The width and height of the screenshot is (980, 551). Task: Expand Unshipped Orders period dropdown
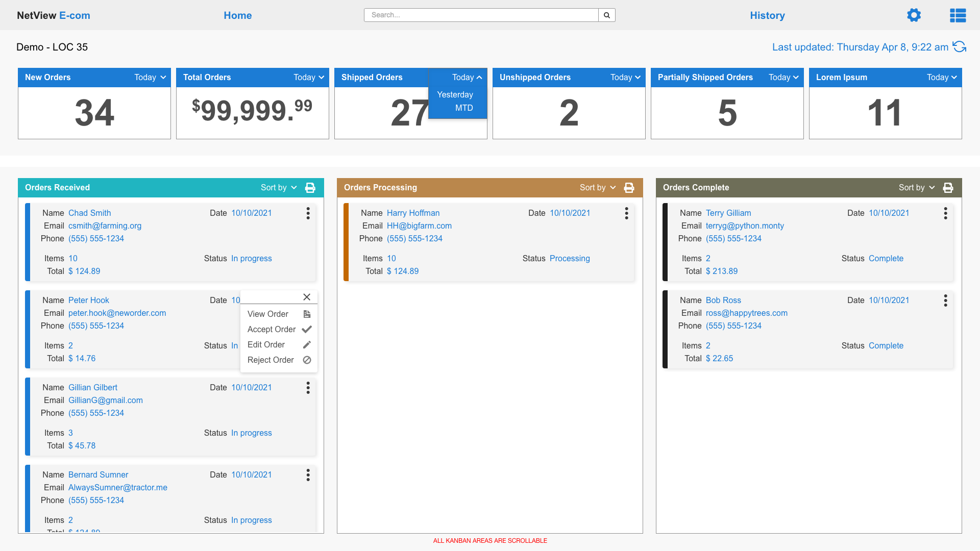626,78
